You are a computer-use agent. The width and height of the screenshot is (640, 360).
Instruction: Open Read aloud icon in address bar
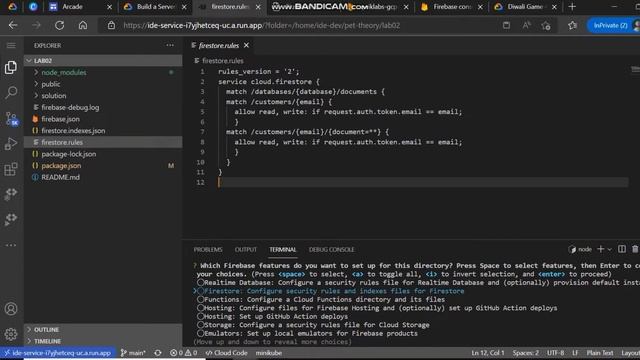pyautogui.click(x=526, y=25)
